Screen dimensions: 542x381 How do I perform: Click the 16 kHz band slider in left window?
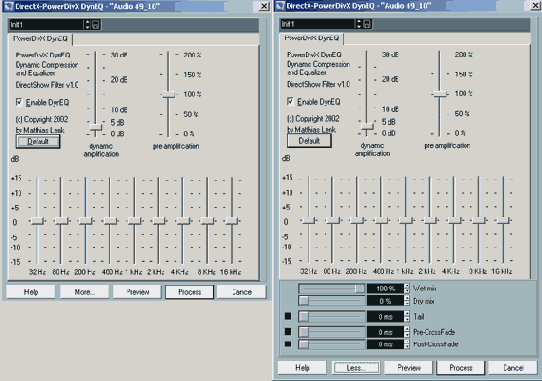[x=232, y=221]
